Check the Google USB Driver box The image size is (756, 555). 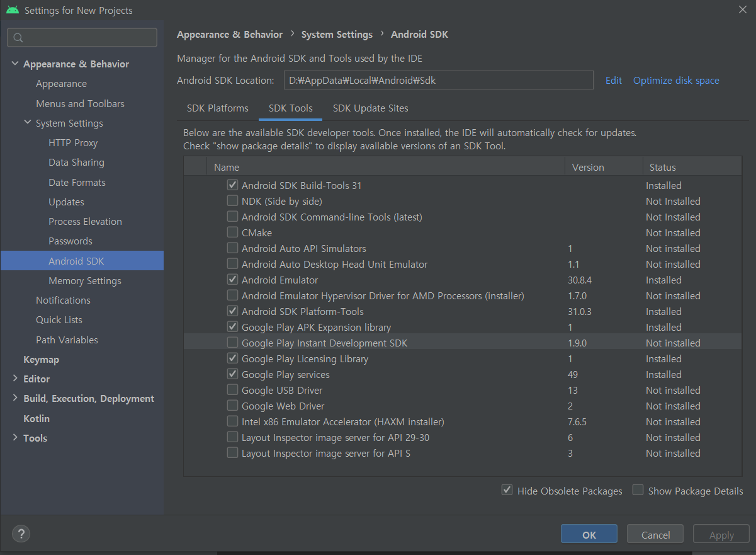click(232, 390)
